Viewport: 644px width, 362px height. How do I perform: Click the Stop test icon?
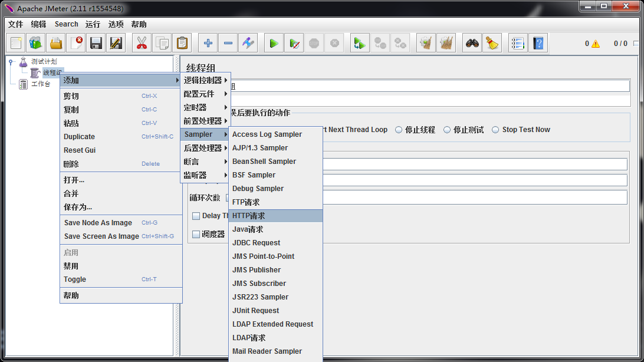[314, 43]
